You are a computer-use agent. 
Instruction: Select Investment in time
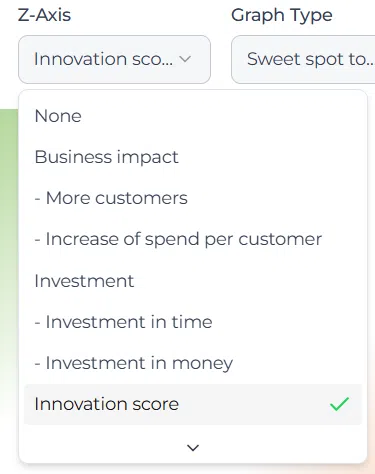tap(193, 322)
